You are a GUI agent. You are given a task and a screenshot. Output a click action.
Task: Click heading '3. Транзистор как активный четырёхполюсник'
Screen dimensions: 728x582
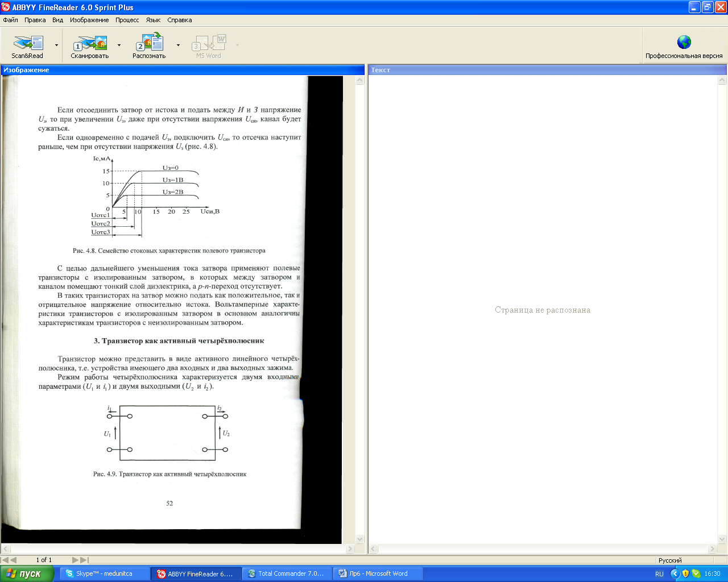(179, 341)
